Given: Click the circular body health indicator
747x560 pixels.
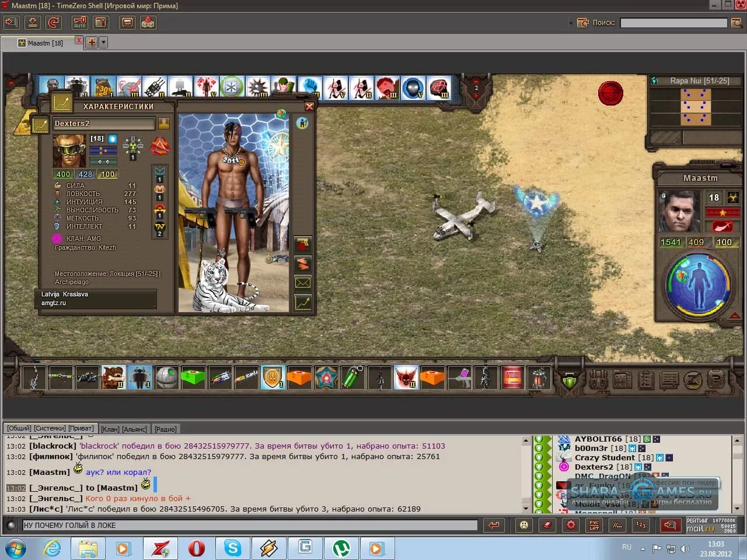Looking at the screenshot, I should (x=698, y=284).
